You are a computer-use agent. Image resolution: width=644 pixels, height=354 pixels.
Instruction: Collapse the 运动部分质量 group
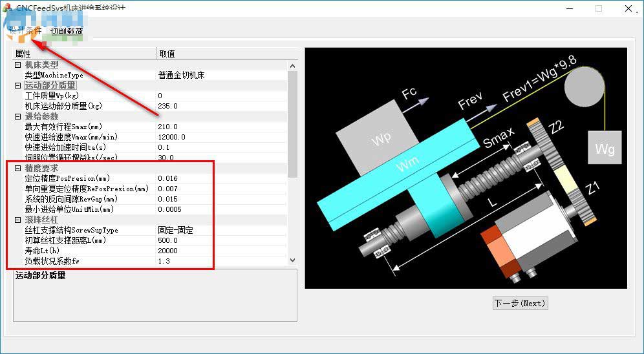click(17, 85)
